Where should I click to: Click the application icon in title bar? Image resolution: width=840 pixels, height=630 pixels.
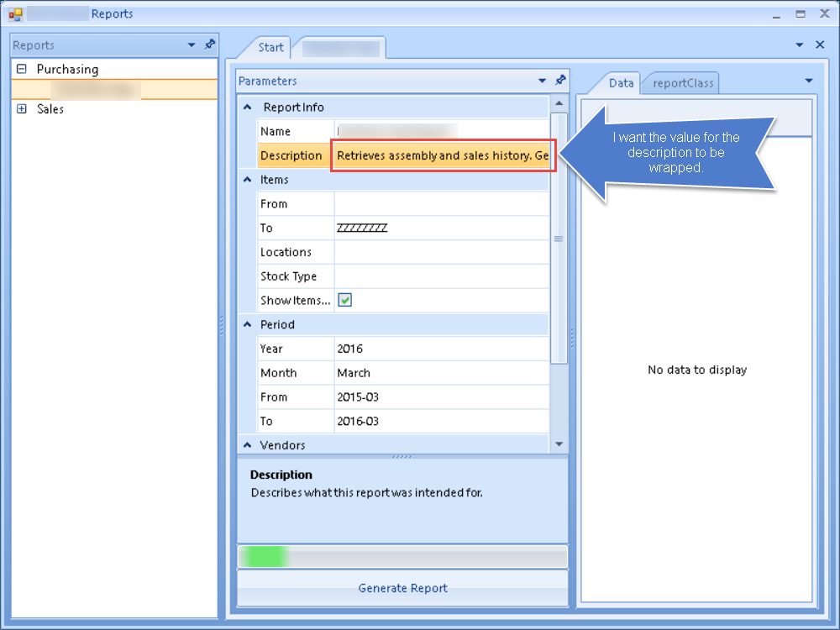(15, 14)
